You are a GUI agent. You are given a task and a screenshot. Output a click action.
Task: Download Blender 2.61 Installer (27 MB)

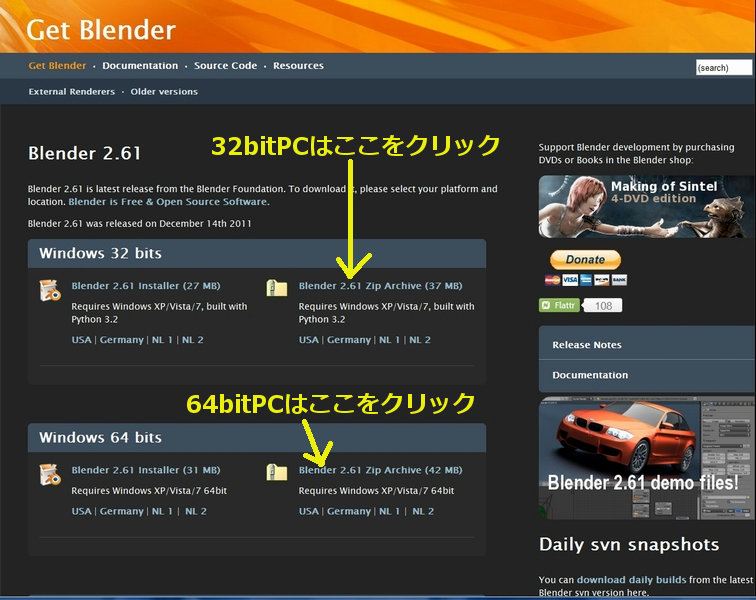(146, 286)
